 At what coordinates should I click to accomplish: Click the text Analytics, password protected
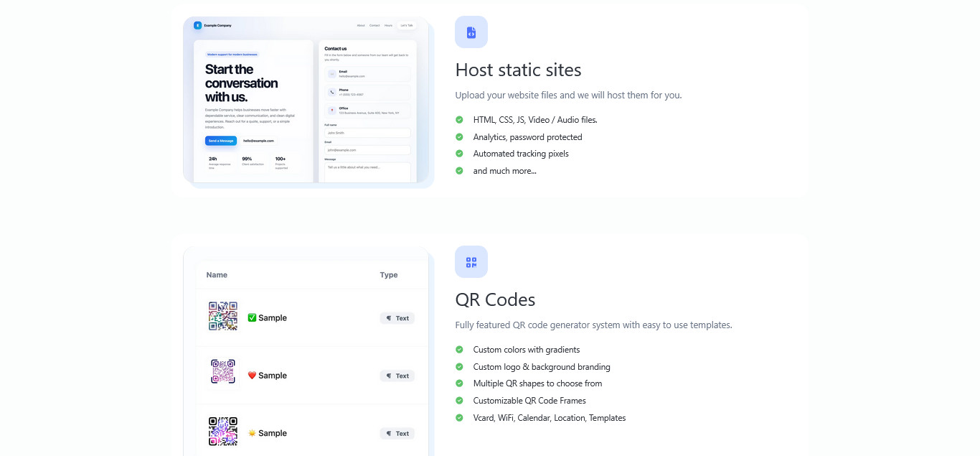527,137
